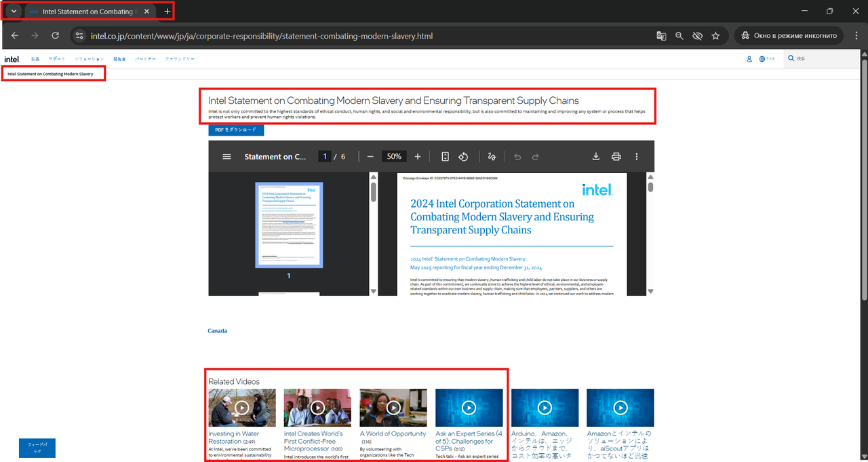Close the Intel Statement on Combating tab
The height and width of the screenshot is (462, 868).
tap(146, 12)
